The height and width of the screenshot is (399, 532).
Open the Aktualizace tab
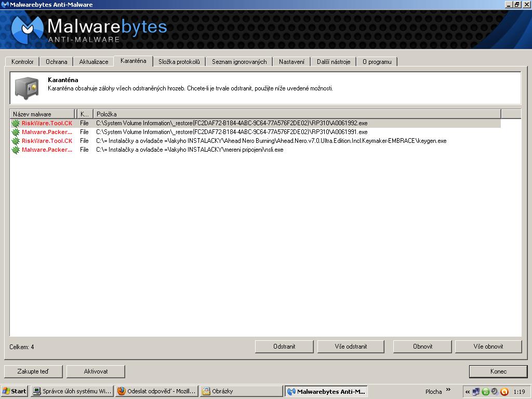pos(94,62)
